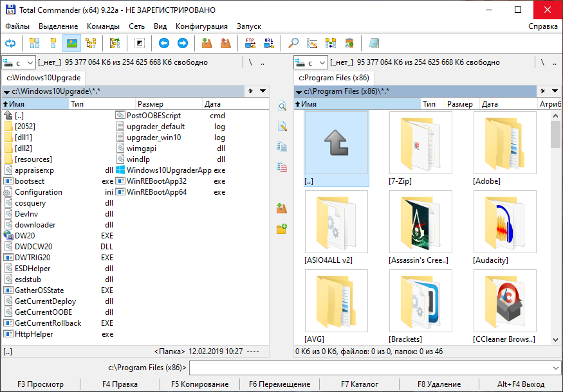
Task: Switch to the c:Program Files (x86) tab
Action: 333,78
